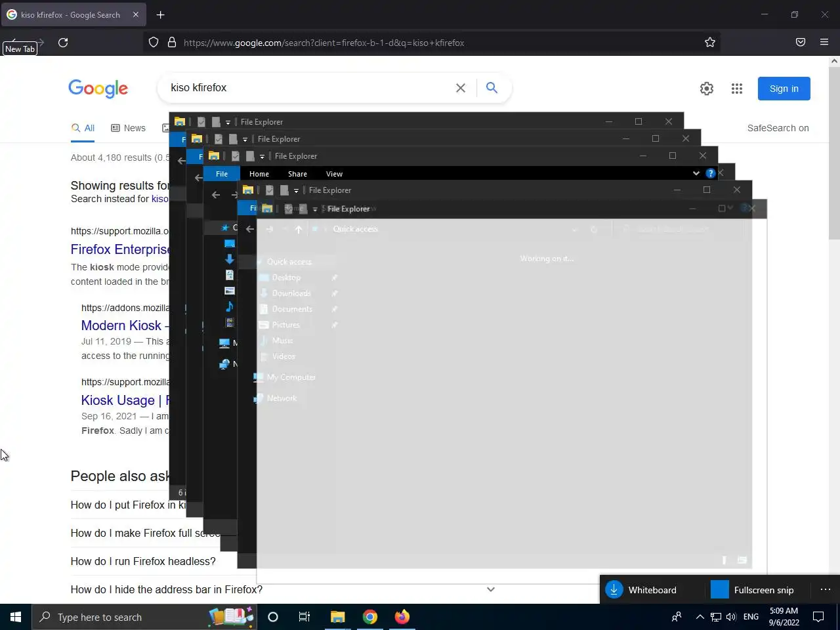
Task: Open Kiosk Usage search result
Action: pos(125,400)
